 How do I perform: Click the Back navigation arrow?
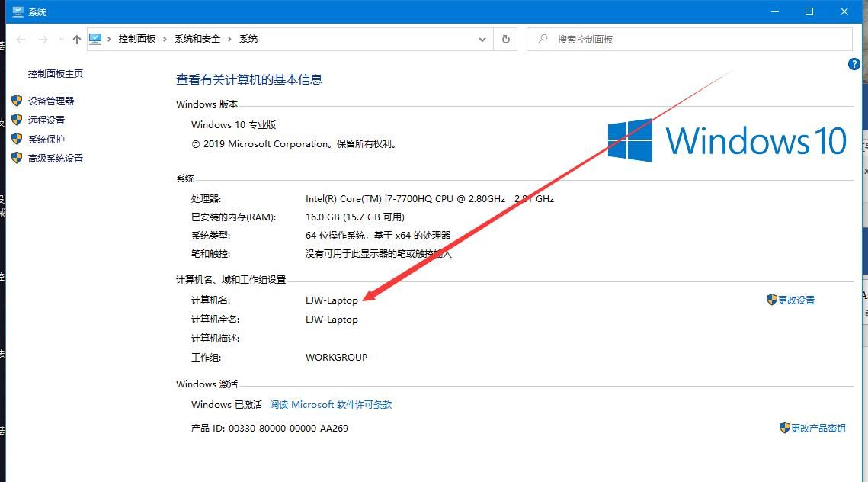tap(21, 40)
